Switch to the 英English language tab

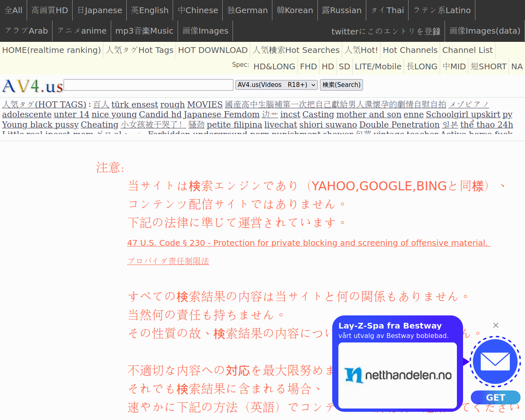[150, 10]
